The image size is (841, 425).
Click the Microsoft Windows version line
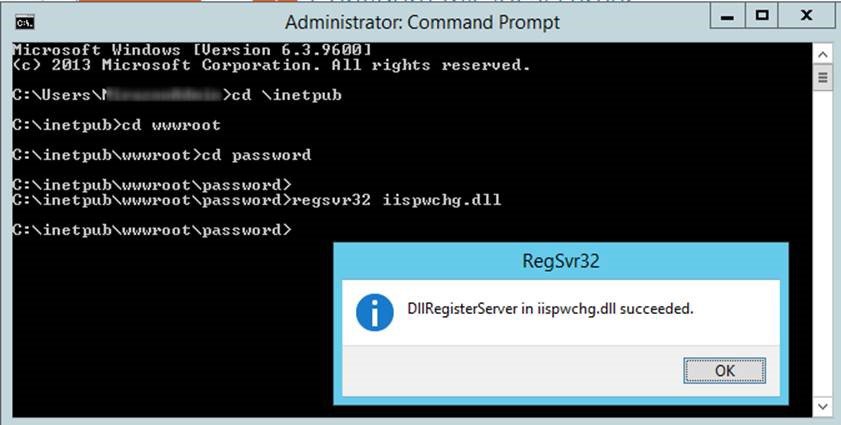[191, 50]
